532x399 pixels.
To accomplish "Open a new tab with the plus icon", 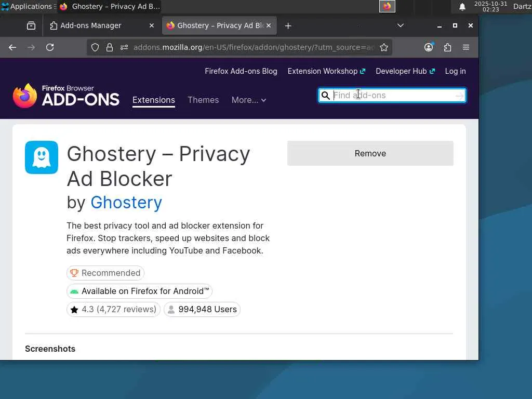I will pos(288,26).
